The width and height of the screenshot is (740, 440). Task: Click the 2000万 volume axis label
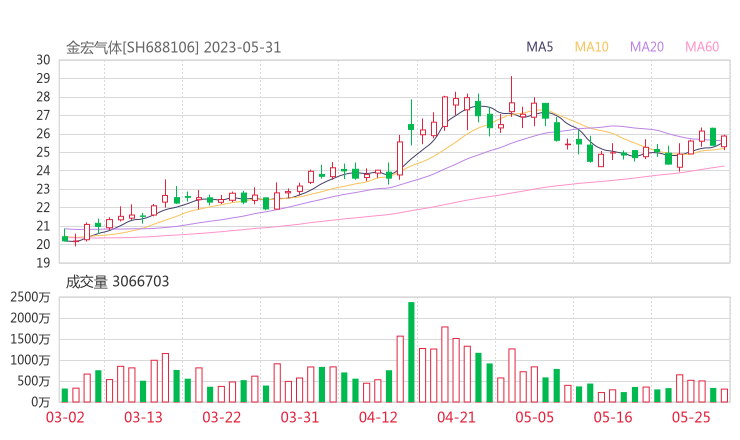pyautogui.click(x=30, y=318)
